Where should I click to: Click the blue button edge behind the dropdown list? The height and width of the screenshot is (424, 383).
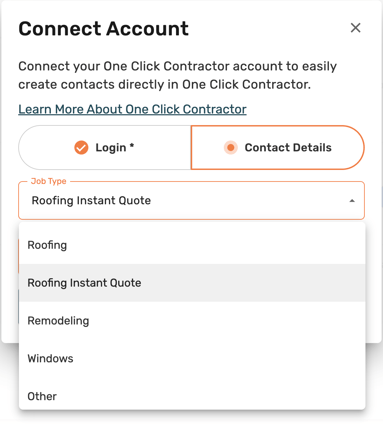pos(18,307)
